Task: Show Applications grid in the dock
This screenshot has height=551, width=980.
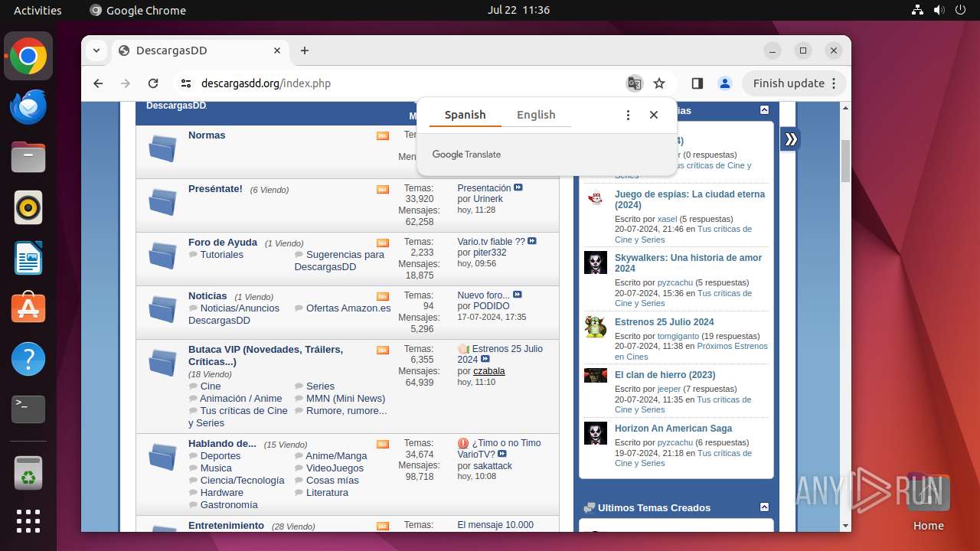Action: [28, 520]
